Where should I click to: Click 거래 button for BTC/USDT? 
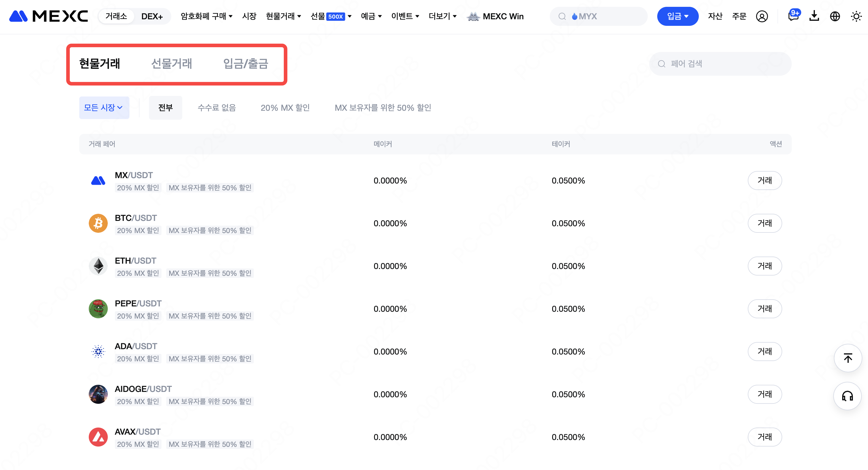click(x=765, y=223)
